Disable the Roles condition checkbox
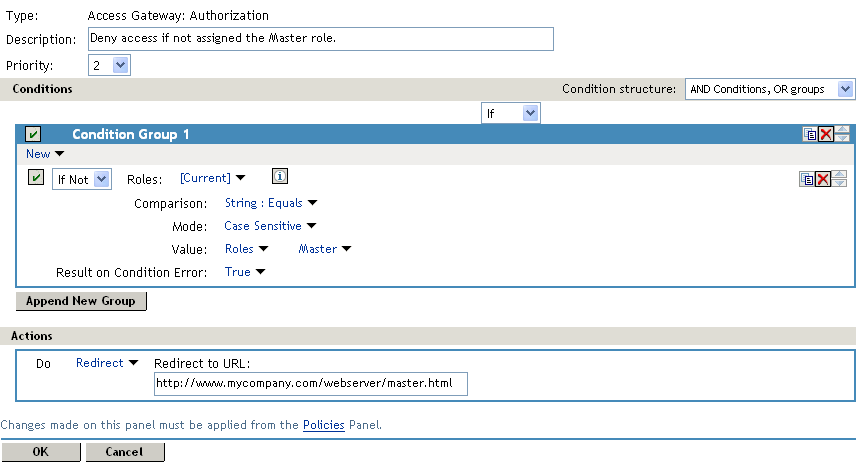Screen dimensions: 860x462 (x=37, y=178)
